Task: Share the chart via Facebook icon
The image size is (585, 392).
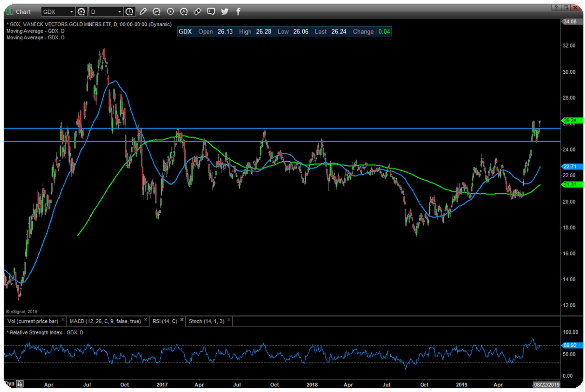Action: [238, 12]
